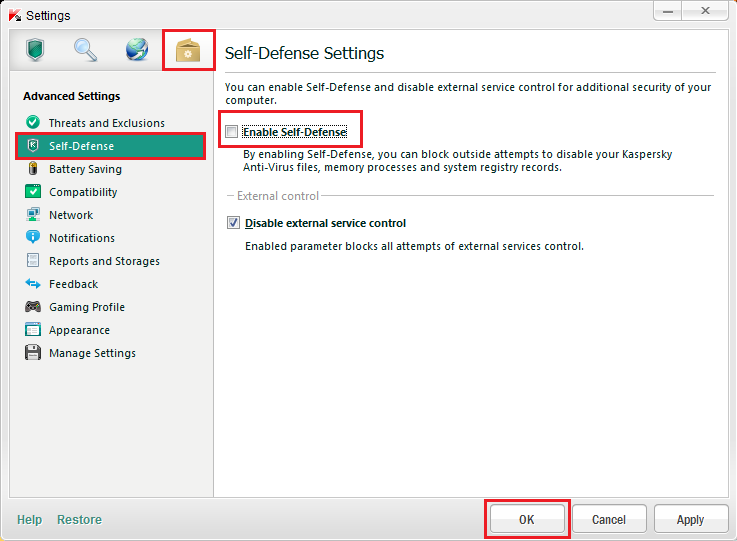Open the Update globe tab

click(x=137, y=50)
